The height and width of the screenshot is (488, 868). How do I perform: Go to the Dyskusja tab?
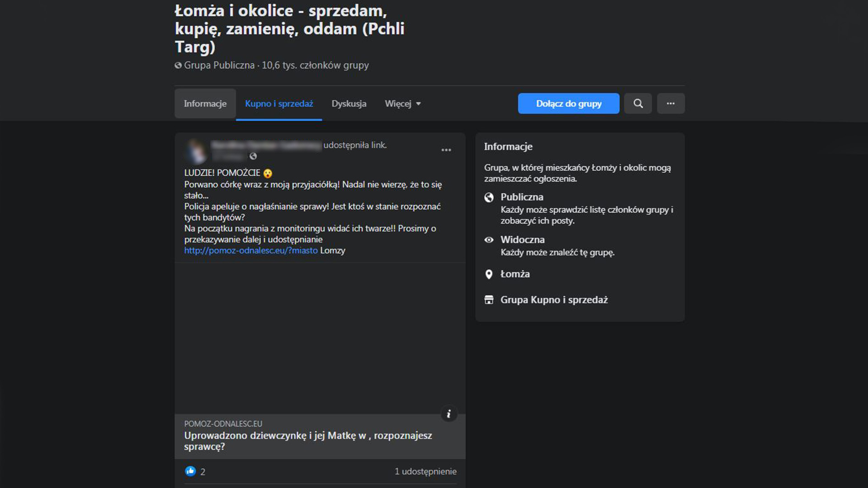point(349,104)
